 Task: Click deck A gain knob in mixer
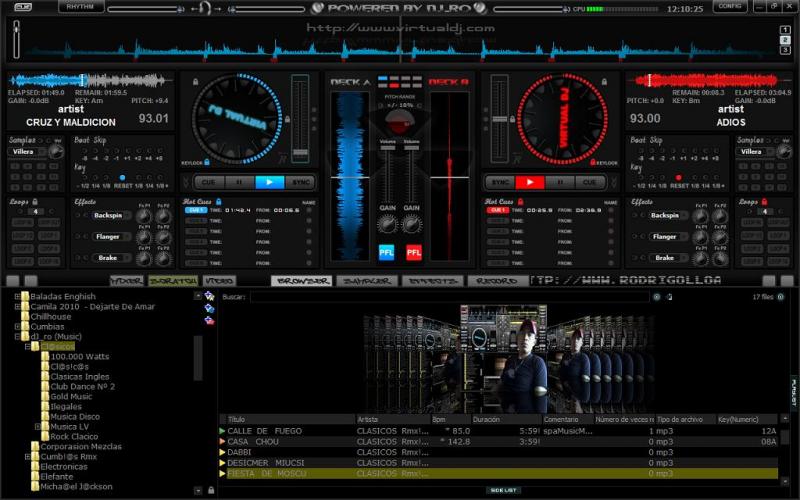387,223
